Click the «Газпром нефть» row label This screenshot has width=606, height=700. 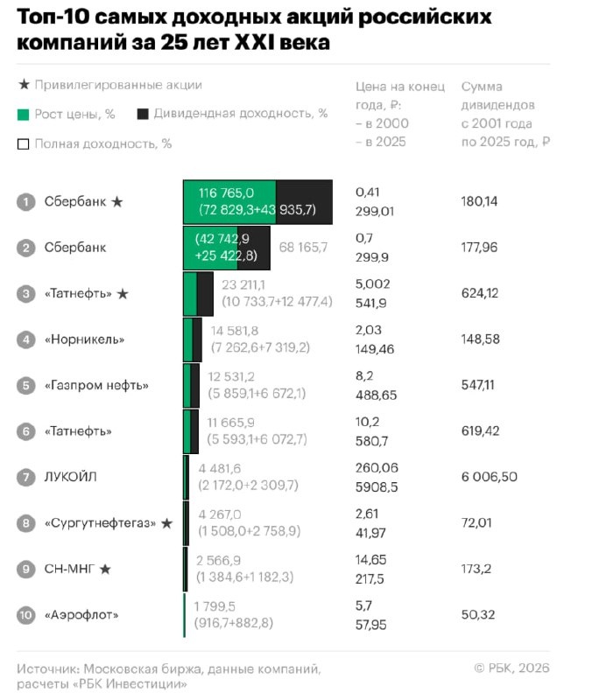click(96, 385)
